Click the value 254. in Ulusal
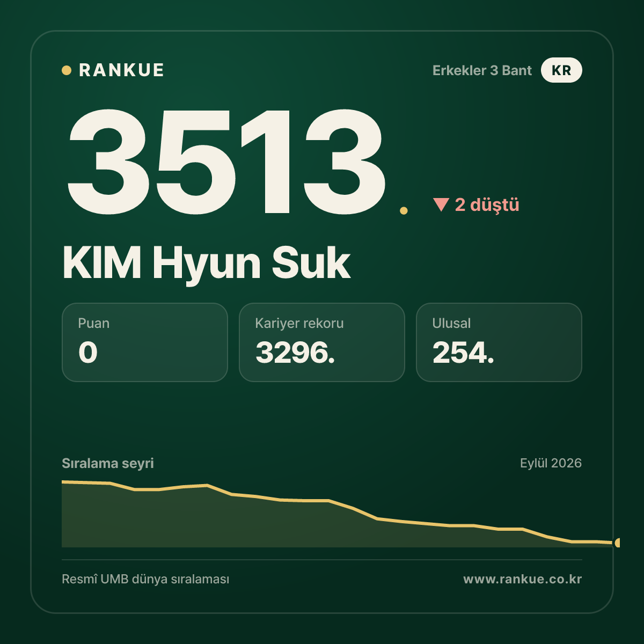 pyautogui.click(x=463, y=353)
